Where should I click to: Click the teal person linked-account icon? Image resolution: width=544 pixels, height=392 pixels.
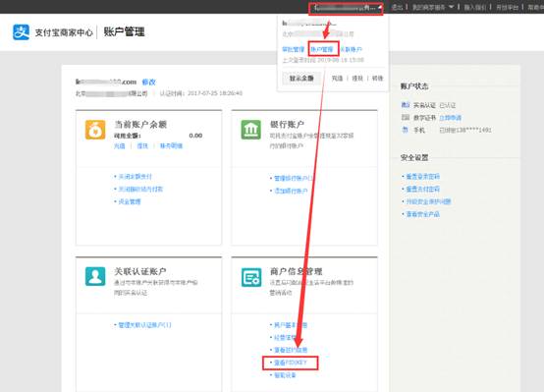click(95, 276)
